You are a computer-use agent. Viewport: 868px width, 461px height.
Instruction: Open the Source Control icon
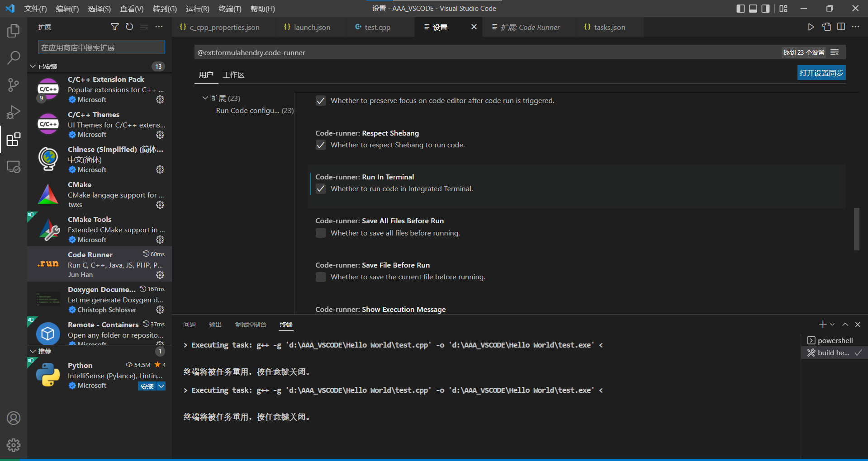[14, 85]
